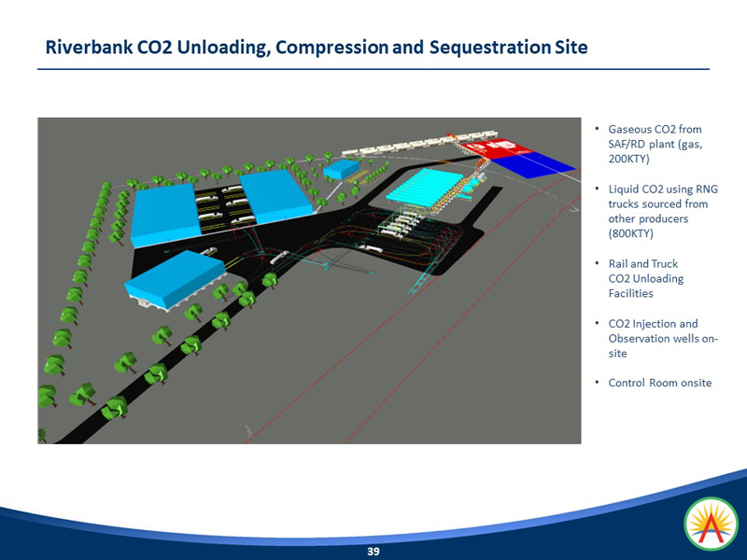Click the sun logo in the corner
This screenshot has height=560, width=747.
coord(712,524)
